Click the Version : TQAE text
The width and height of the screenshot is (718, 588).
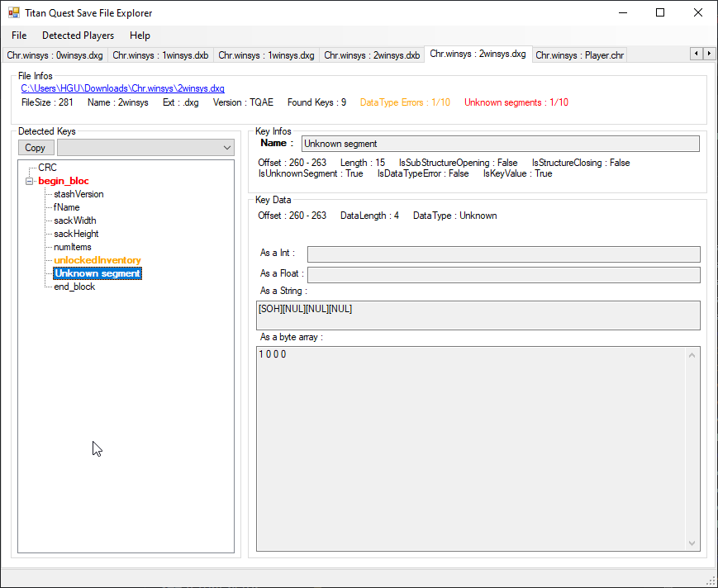click(243, 102)
